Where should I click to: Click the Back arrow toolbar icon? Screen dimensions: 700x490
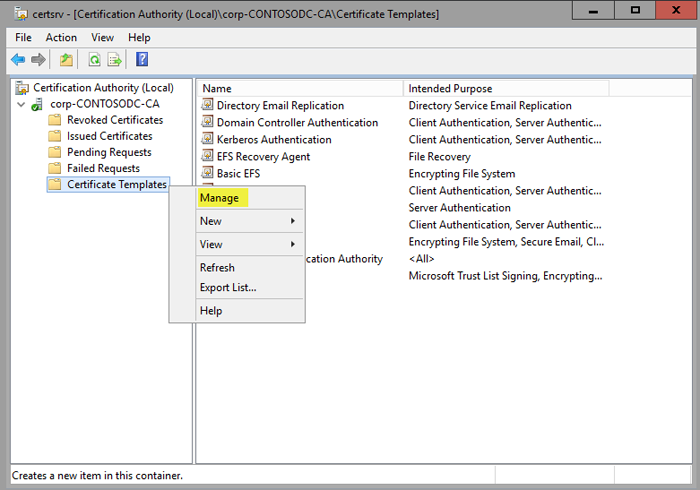[18, 60]
